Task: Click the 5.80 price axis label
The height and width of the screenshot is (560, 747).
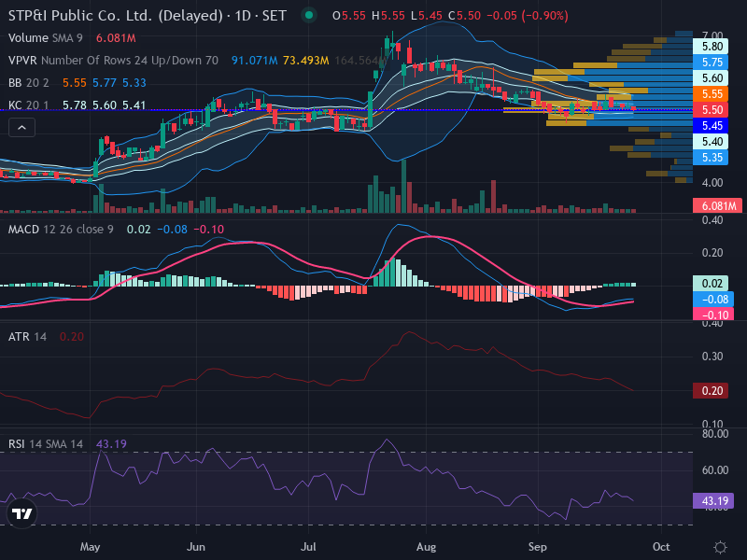Action: [711, 46]
